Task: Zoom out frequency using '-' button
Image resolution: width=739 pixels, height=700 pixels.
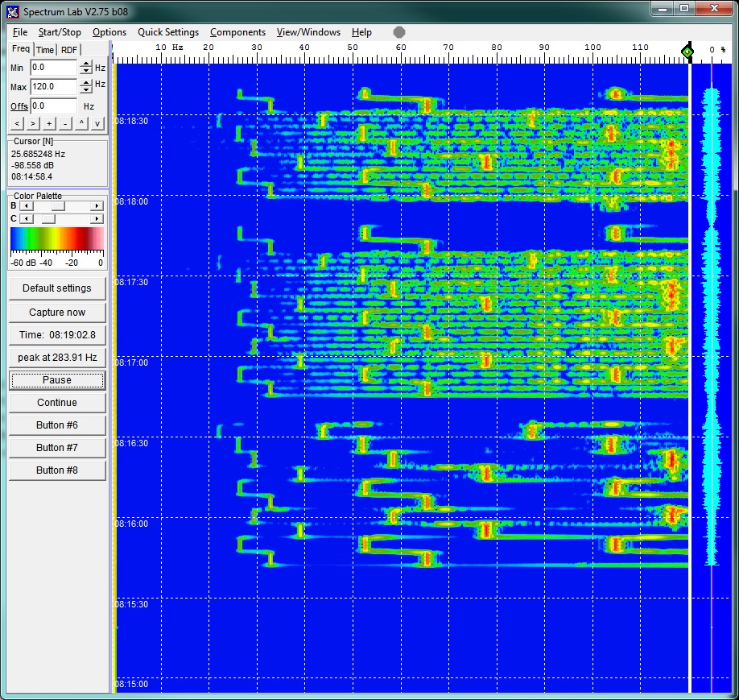Action: pyautogui.click(x=65, y=123)
